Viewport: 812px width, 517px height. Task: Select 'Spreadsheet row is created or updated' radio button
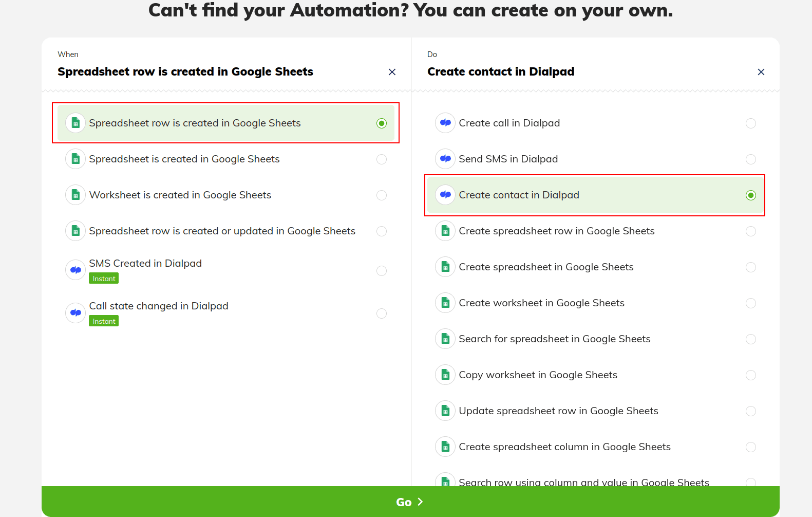382,231
